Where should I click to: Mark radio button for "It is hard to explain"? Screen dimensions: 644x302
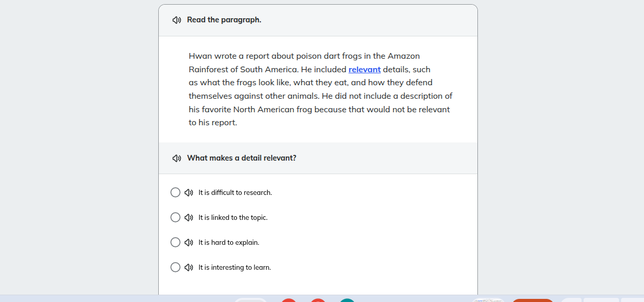click(175, 243)
